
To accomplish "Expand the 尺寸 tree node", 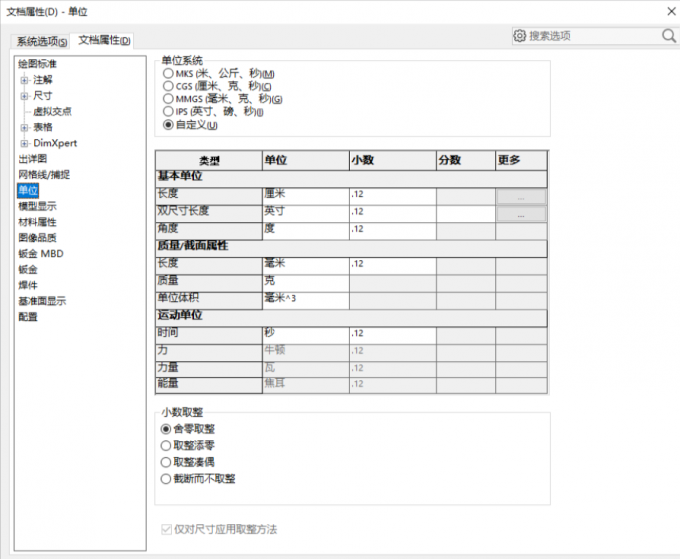I will [24, 96].
